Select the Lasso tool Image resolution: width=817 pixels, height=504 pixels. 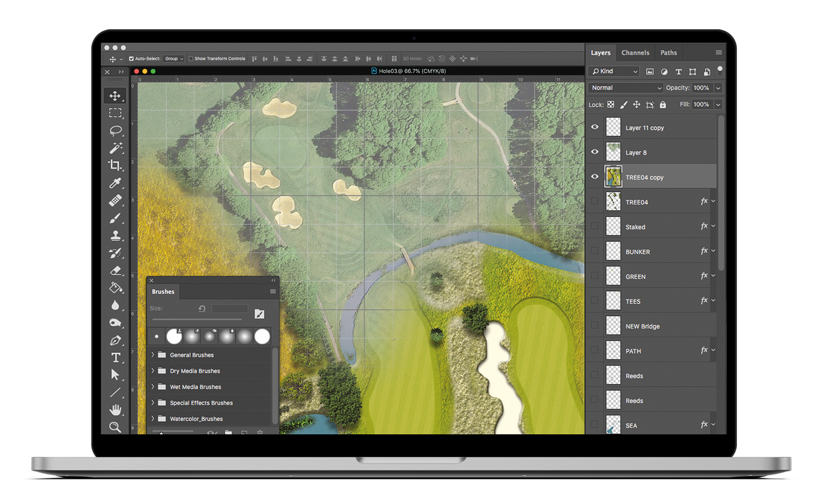tap(115, 130)
